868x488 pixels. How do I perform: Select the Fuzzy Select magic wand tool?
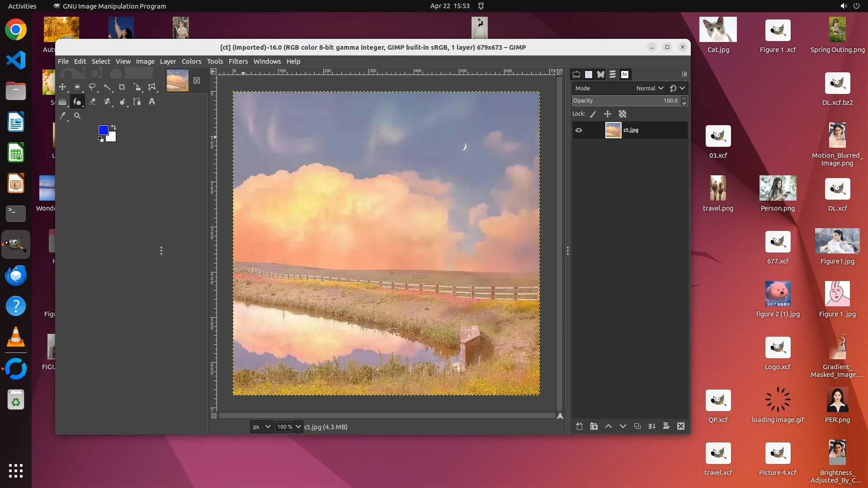pos(107,87)
